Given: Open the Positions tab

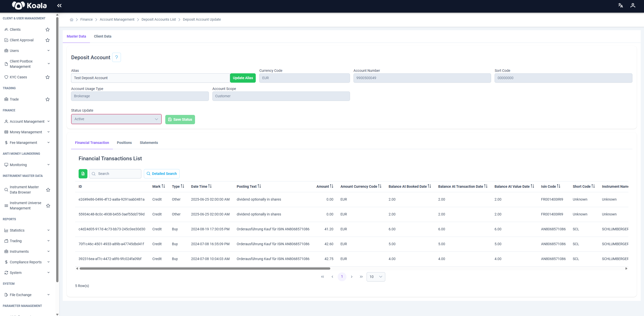Looking at the screenshot, I should pos(124,143).
